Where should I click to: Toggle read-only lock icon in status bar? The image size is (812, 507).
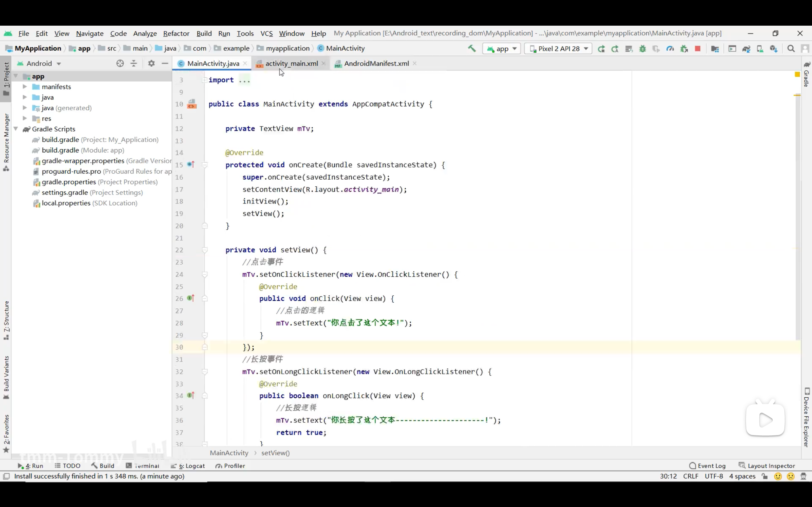pyautogui.click(x=764, y=476)
